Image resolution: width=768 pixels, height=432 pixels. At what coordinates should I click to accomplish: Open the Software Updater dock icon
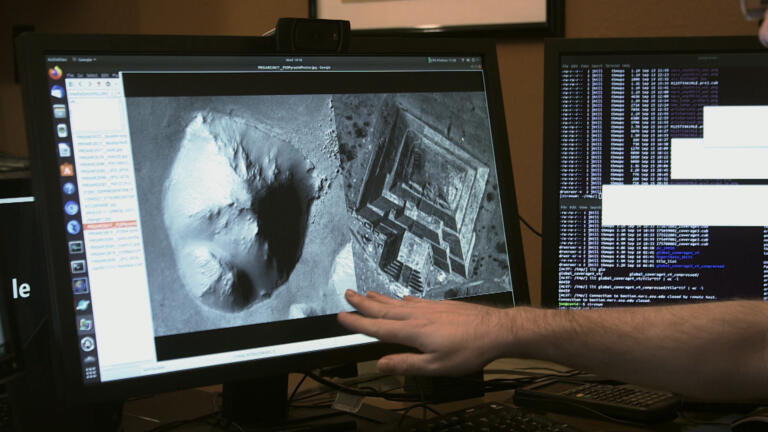pyautogui.click(x=84, y=325)
